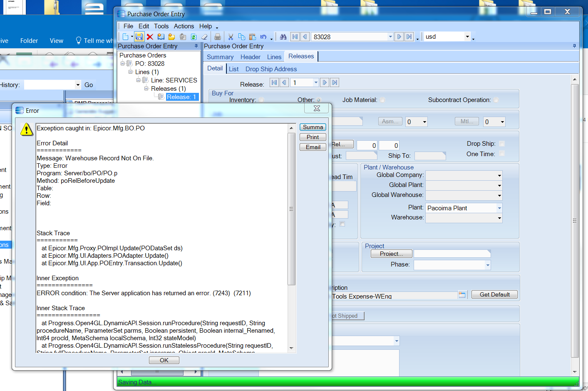588x391 pixels.
Task: Switch to the Drop Ship Address tab
Action: 271,69
